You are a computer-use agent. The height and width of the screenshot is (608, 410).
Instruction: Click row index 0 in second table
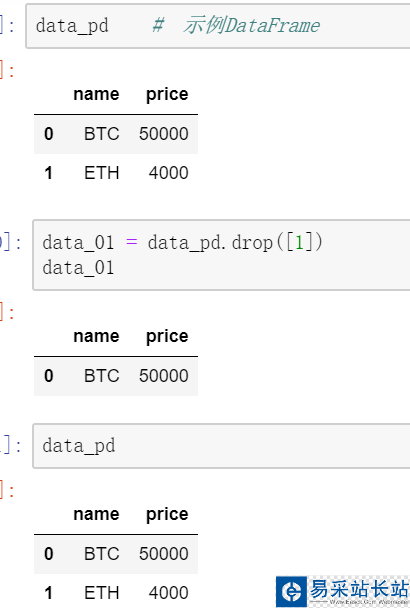click(x=48, y=376)
